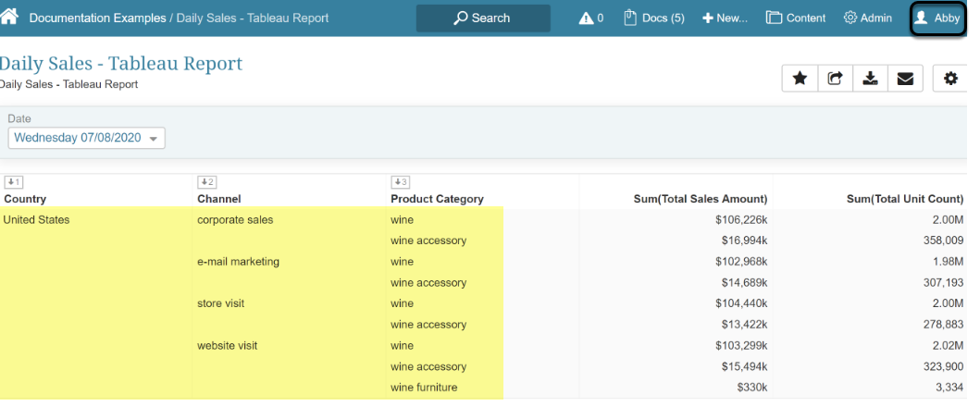Go to Documentation Examples breadcrumb link

[97, 18]
